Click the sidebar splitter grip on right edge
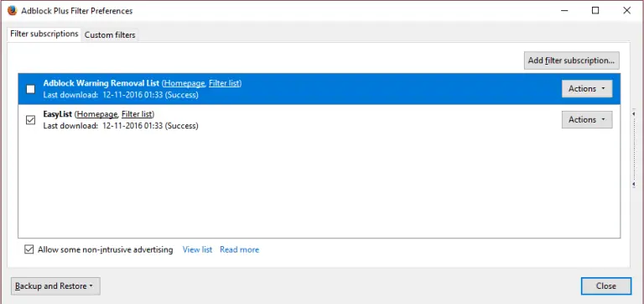The image size is (644, 304). (x=634, y=148)
